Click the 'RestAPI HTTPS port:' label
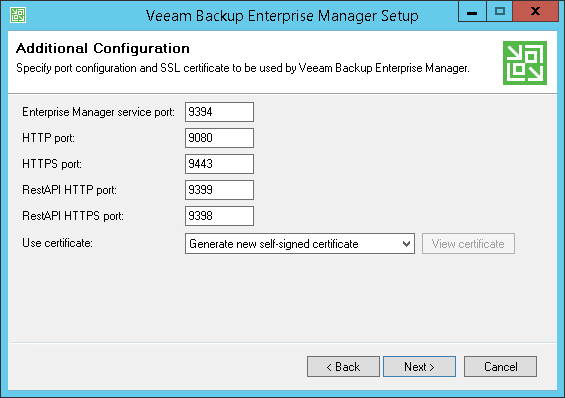 click(73, 216)
